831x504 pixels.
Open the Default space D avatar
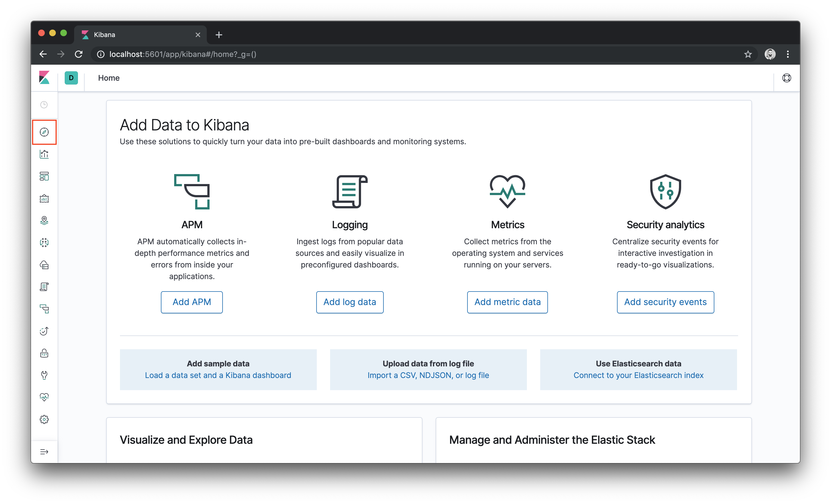[x=71, y=78]
